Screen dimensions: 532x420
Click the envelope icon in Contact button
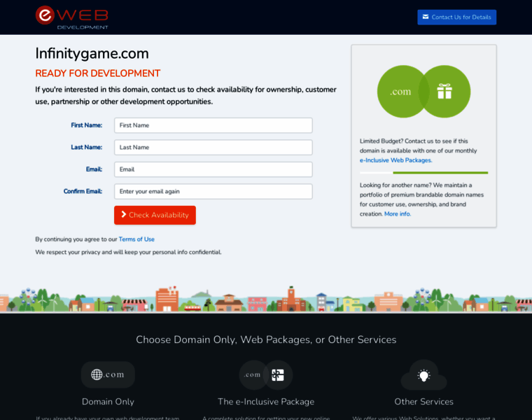425,17
